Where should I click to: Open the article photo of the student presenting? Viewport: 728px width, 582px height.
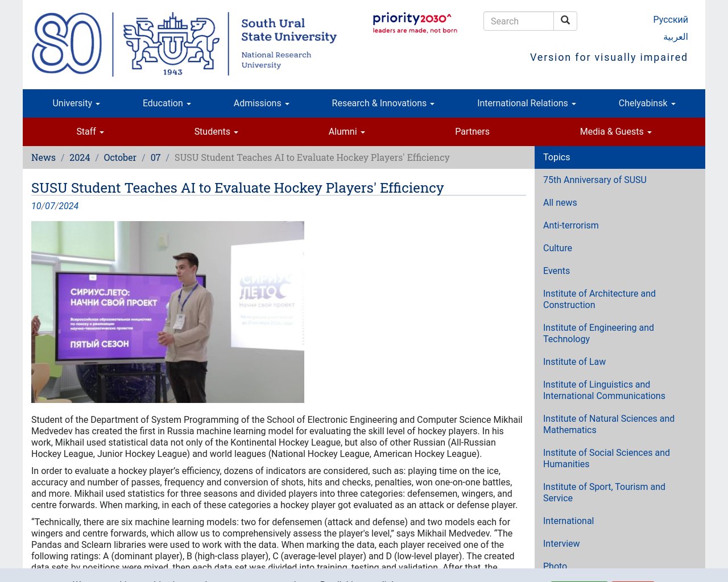point(168,312)
